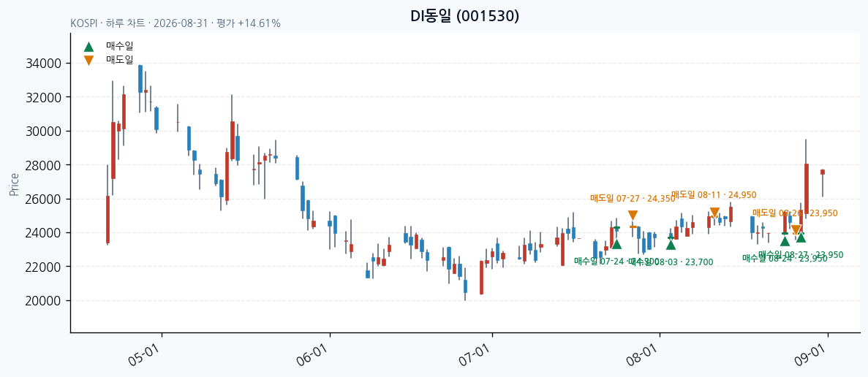Click the buy marker triangle for 08-24
The width and height of the screenshot is (868, 377).
click(x=785, y=241)
